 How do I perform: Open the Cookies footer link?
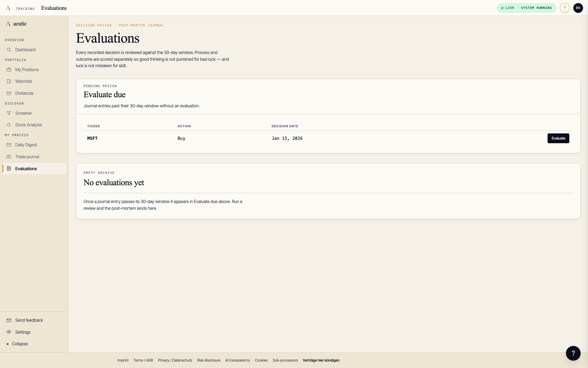tap(261, 360)
